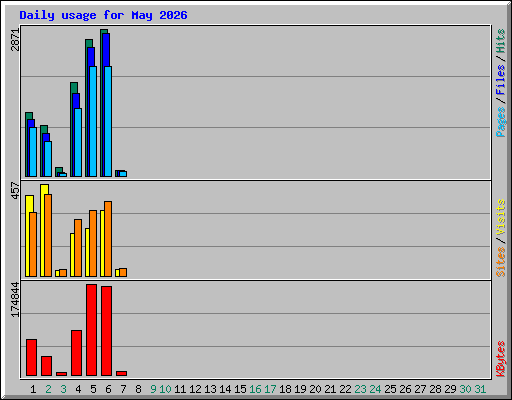Click the day 1 axis label
This screenshot has width=512, height=400.
tap(33, 389)
